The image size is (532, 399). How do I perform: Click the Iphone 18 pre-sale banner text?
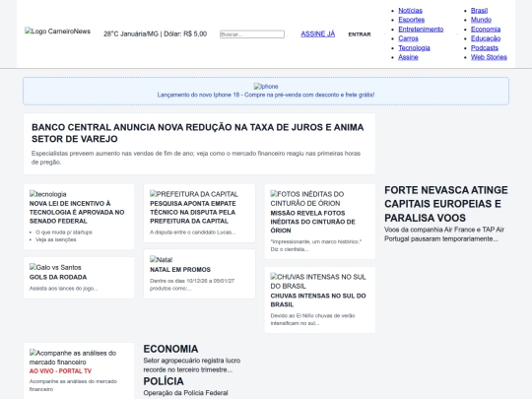266,95
